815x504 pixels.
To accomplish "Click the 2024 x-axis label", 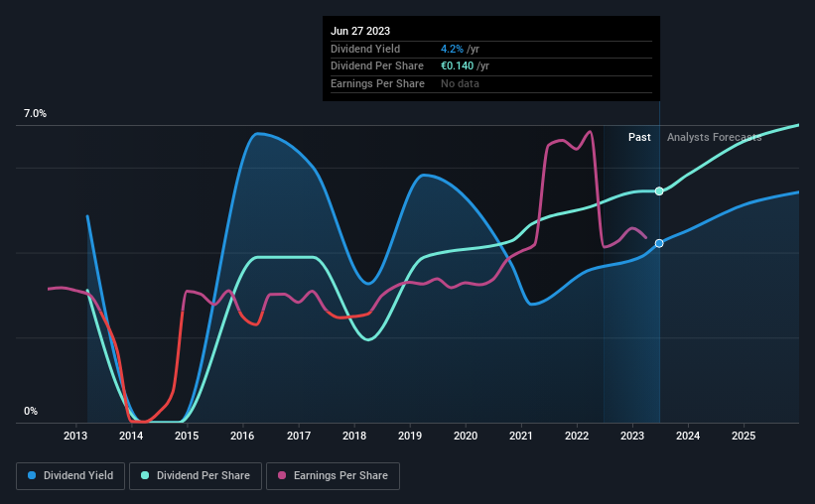I will pos(688,436).
